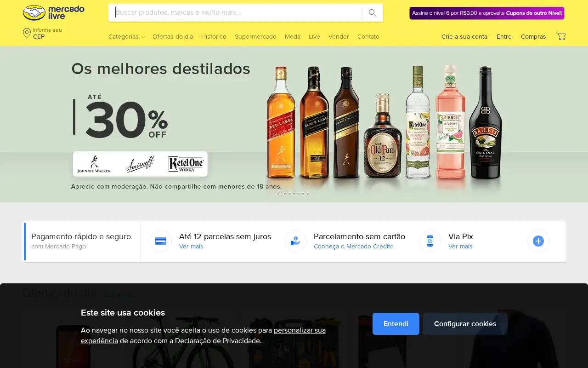This screenshot has width=588, height=368.
Task: Click the Baileys bottle in banner
Action: tap(486, 123)
